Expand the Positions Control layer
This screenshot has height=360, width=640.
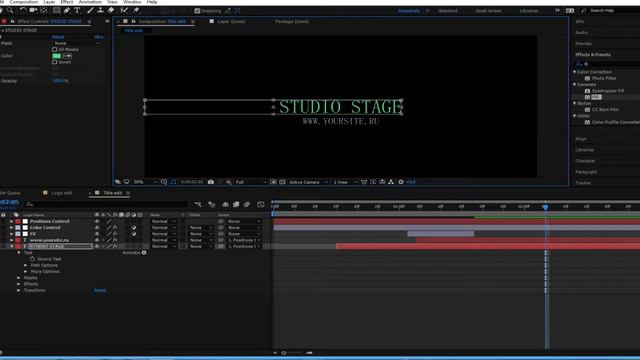[11, 221]
